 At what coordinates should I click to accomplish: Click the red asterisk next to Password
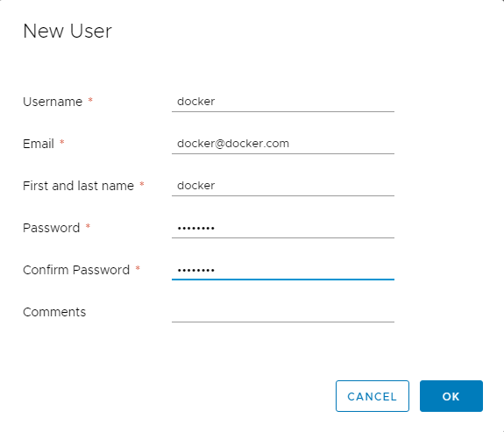(88, 226)
